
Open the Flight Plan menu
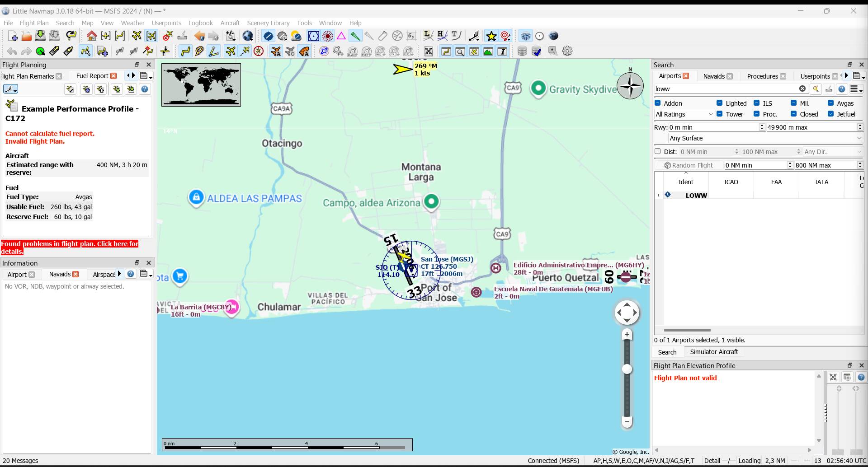[34, 23]
